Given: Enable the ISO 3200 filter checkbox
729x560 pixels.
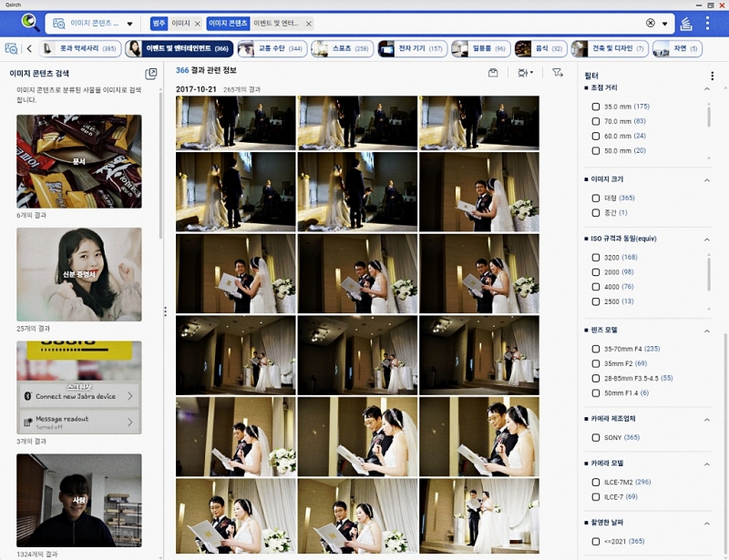Looking at the screenshot, I should click(x=596, y=258).
